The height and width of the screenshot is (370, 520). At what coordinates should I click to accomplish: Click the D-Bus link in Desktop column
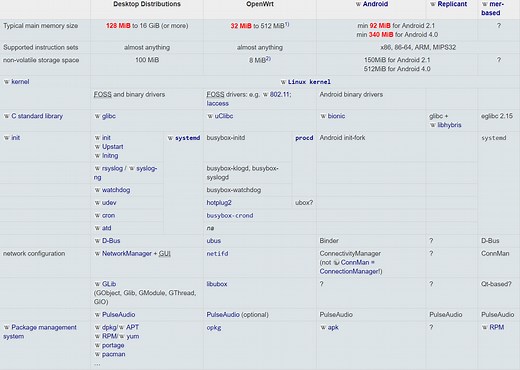pos(111,241)
